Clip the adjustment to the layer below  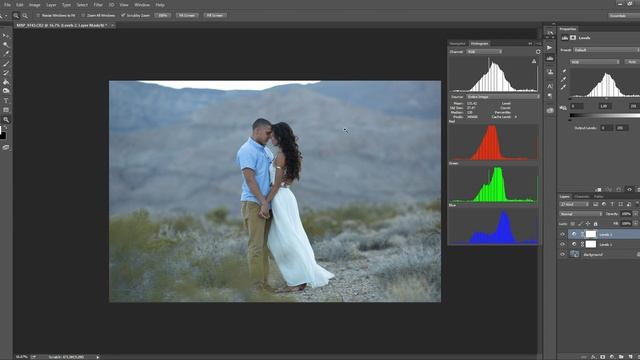(599, 190)
